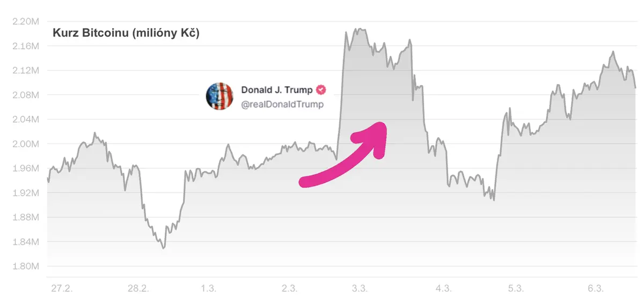
Task: Click the Donald J. Trump name
Action: (277, 90)
